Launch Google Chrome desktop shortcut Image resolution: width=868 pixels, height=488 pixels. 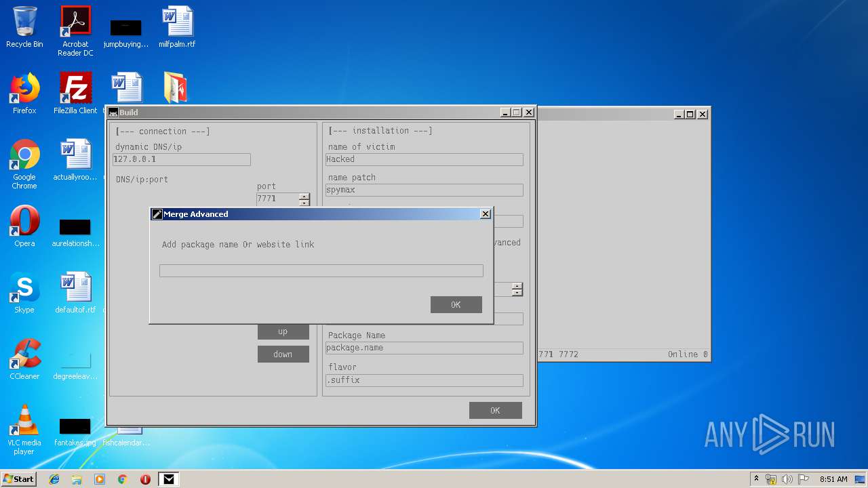click(24, 164)
